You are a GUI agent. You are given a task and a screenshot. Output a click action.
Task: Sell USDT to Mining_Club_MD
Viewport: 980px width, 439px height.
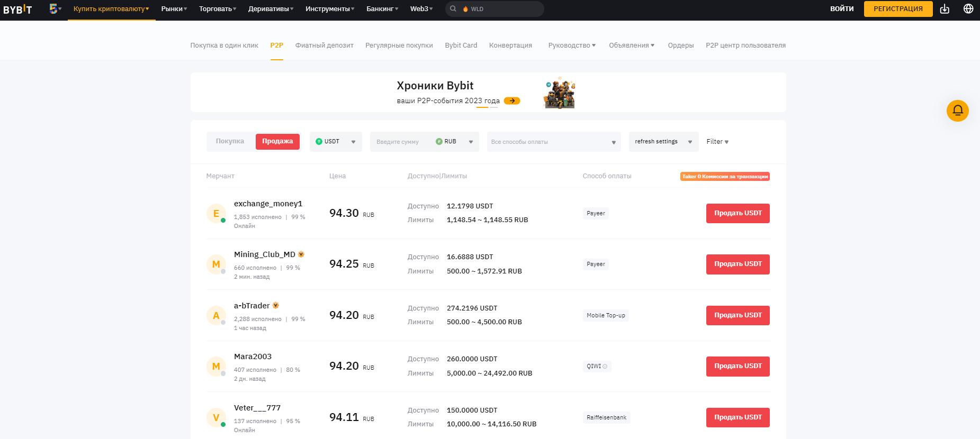pos(738,264)
